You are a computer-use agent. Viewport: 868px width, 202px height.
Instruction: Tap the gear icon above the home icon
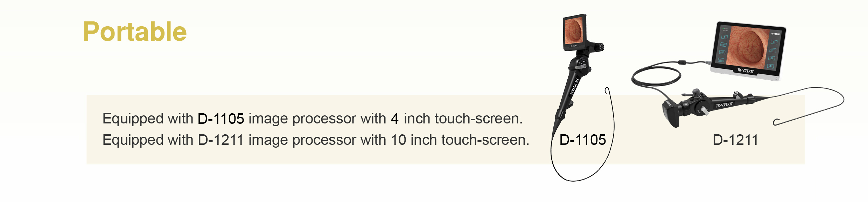point(772,58)
